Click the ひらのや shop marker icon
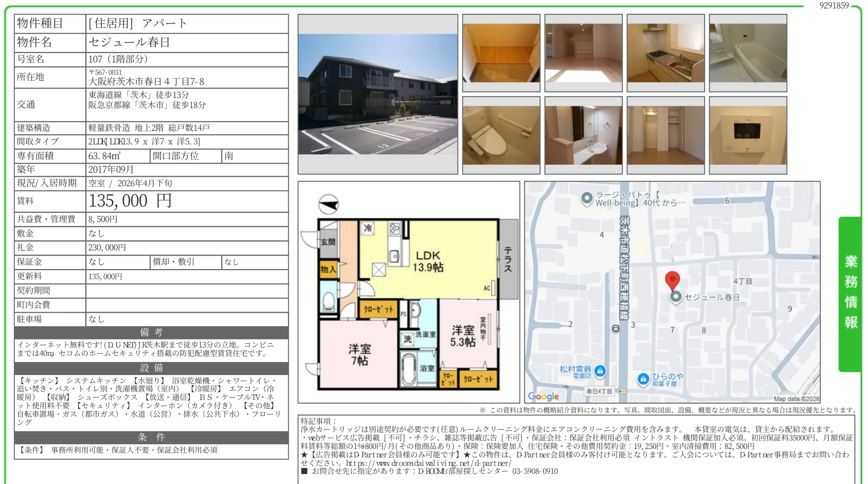 pyautogui.click(x=643, y=379)
